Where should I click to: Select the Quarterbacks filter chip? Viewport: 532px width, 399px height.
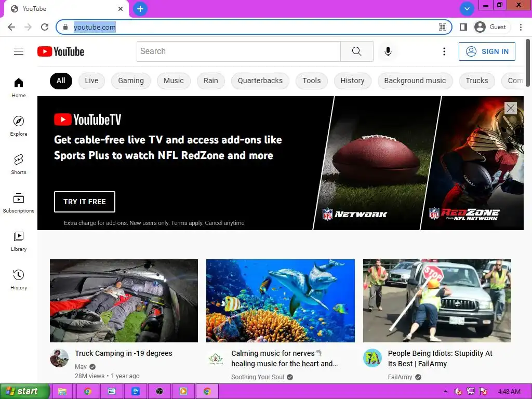(260, 81)
